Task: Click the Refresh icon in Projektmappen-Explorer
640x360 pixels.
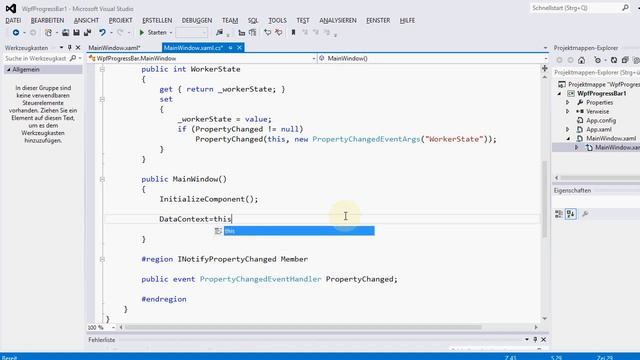Action: [x=614, y=60]
